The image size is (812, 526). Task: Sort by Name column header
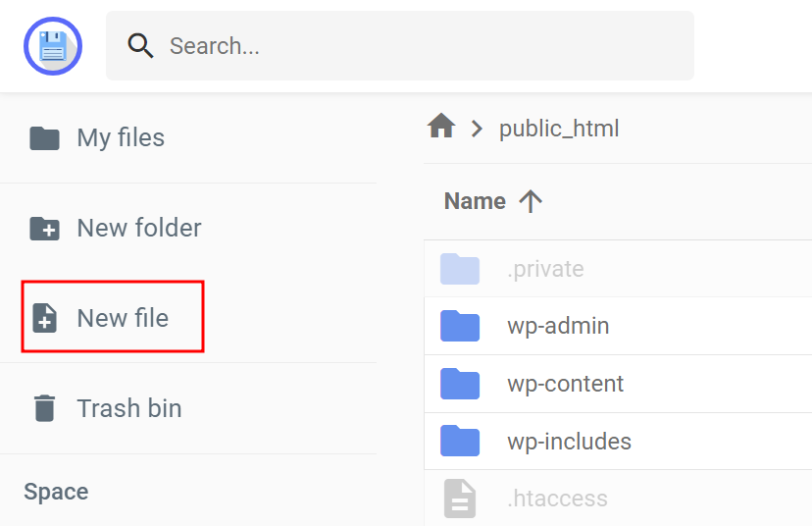point(475,201)
